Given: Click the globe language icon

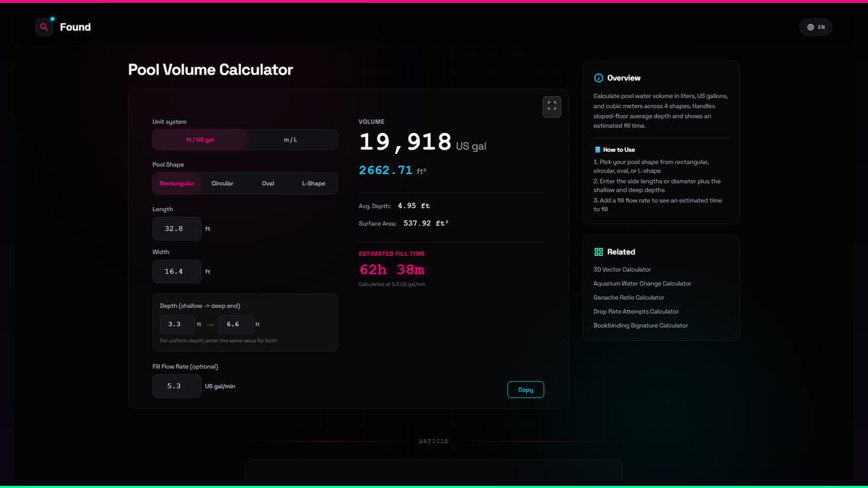Looking at the screenshot, I should click(x=810, y=27).
